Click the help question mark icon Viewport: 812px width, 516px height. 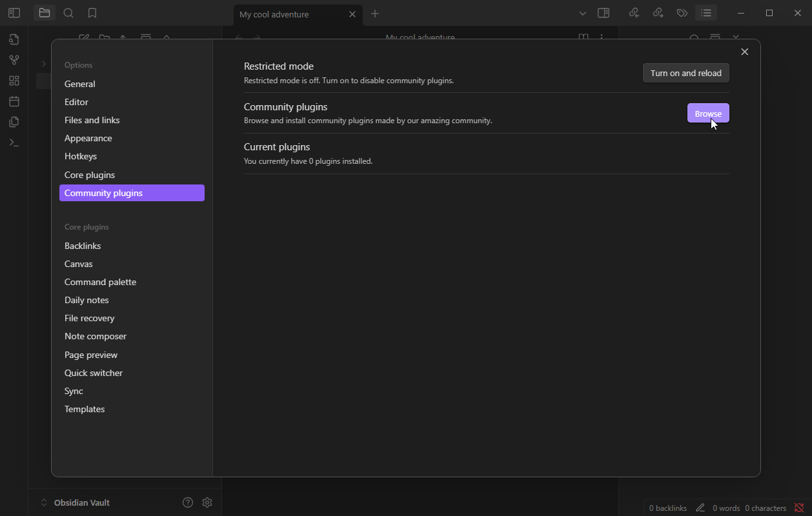click(x=188, y=502)
